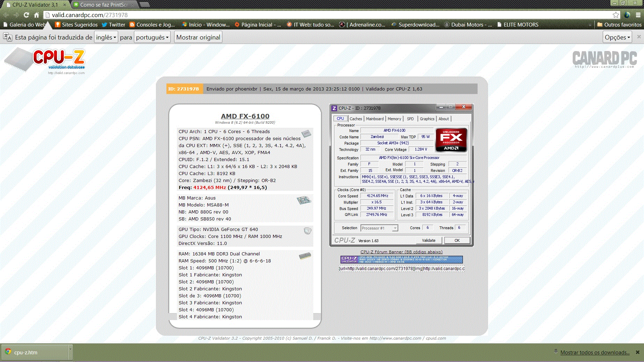Click the forward navigation arrow
The height and width of the screenshot is (362, 644).
(x=16, y=15)
